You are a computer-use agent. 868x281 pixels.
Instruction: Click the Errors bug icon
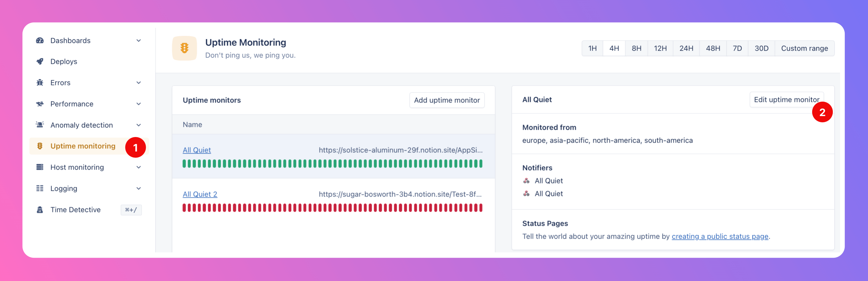click(40, 83)
